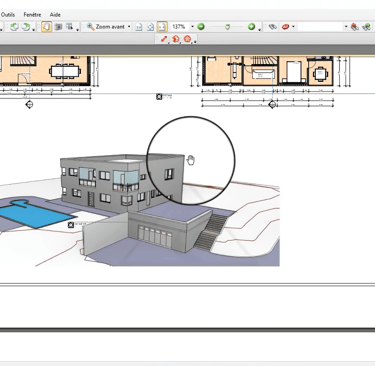Viewport: 375px width, 366px height.
Task: Open the 137% zoom level dropdown
Action: (x=192, y=27)
